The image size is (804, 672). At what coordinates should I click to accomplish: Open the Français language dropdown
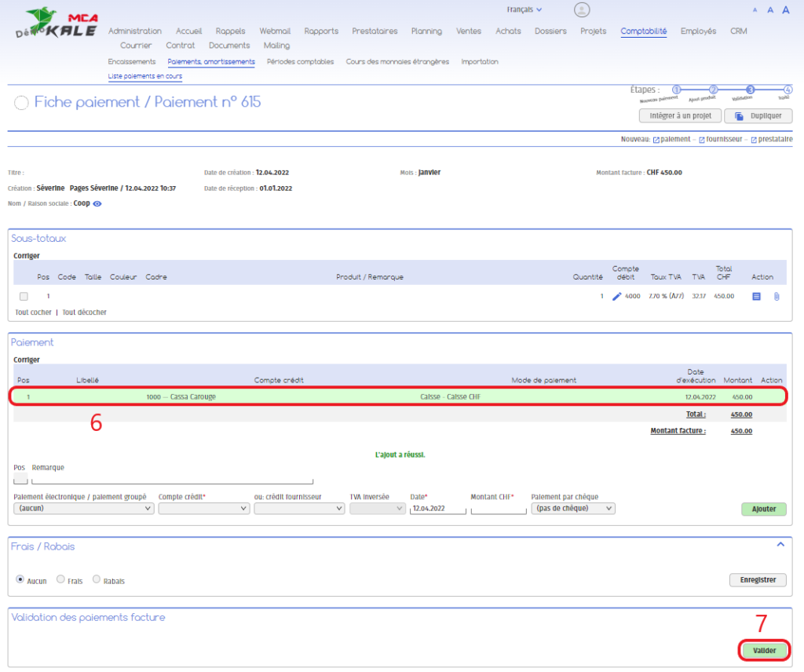tap(524, 10)
